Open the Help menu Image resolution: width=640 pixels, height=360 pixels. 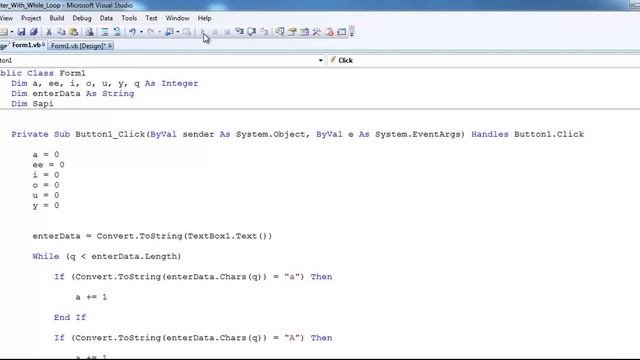pos(204,18)
